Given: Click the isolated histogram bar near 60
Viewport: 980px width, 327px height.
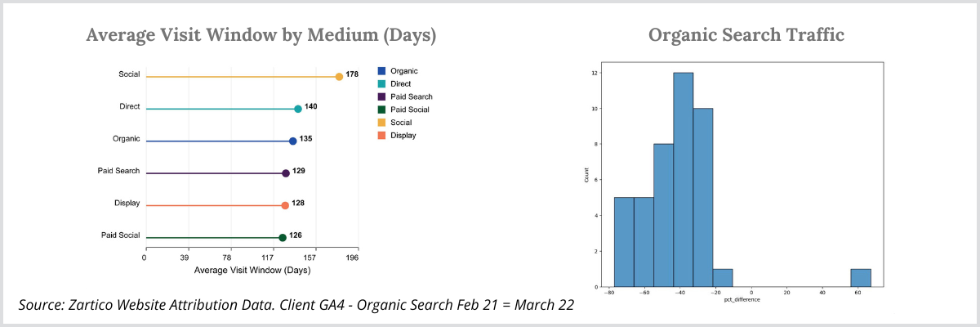Looking at the screenshot, I should (x=861, y=278).
